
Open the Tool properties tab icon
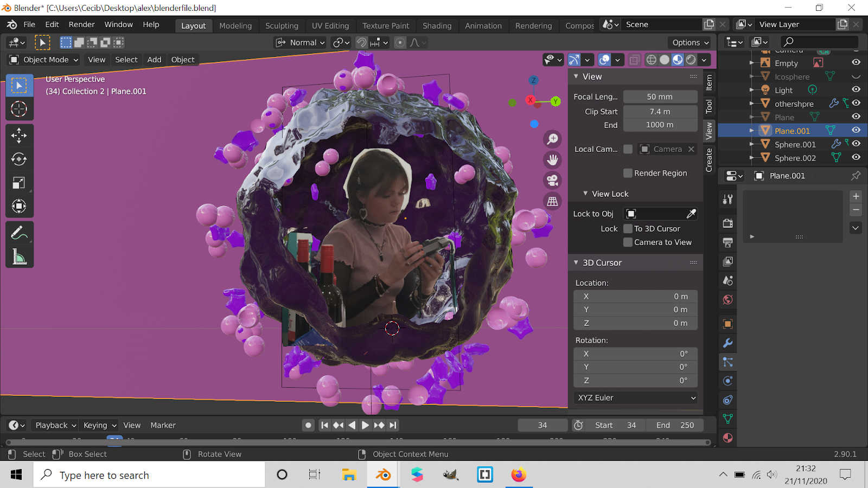click(x=728, y=200)
